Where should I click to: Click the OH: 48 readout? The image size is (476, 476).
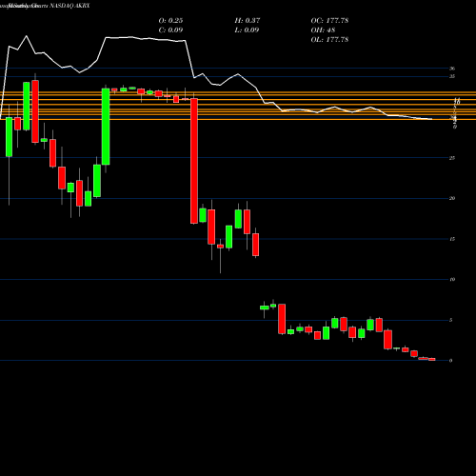(323, 30)
